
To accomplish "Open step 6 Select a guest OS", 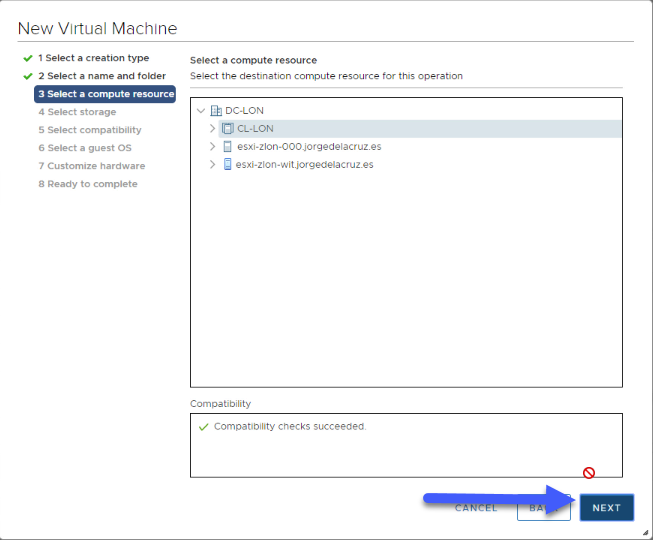I will point(85,148).
